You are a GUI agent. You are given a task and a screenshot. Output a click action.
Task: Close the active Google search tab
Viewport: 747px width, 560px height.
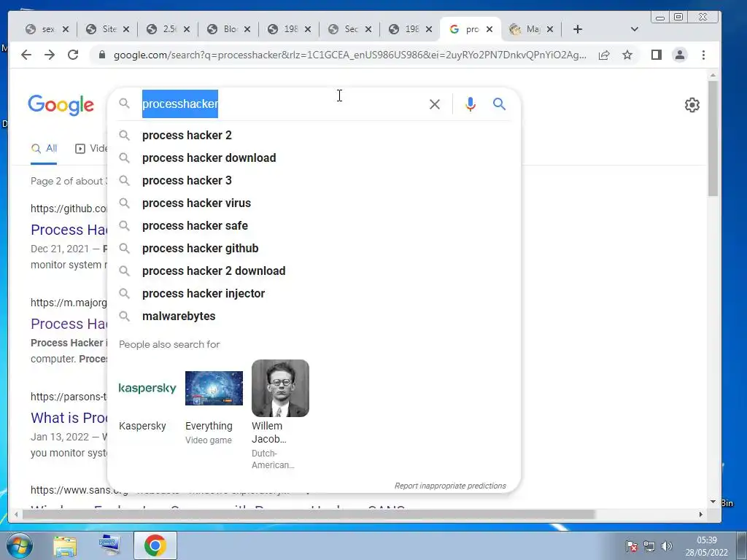tap(489, 29)
